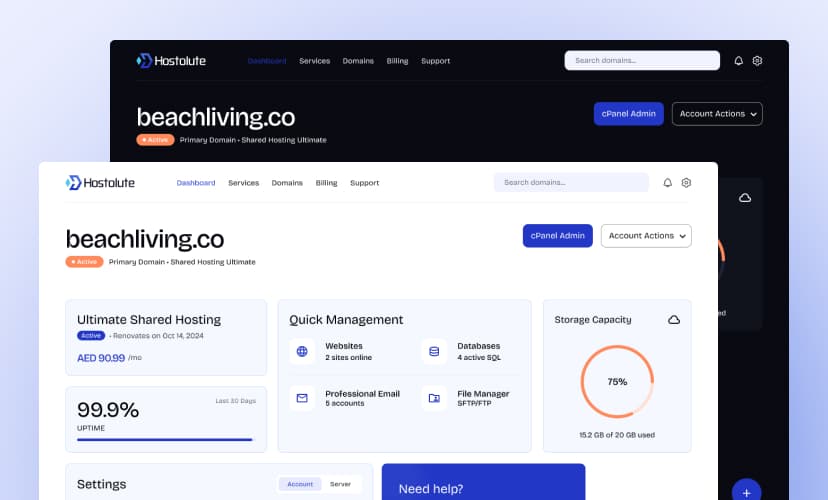Screen dimensions: 828x500
Task: Click Professional Email 5 accounts link
Action: click(x=362, y=398)
